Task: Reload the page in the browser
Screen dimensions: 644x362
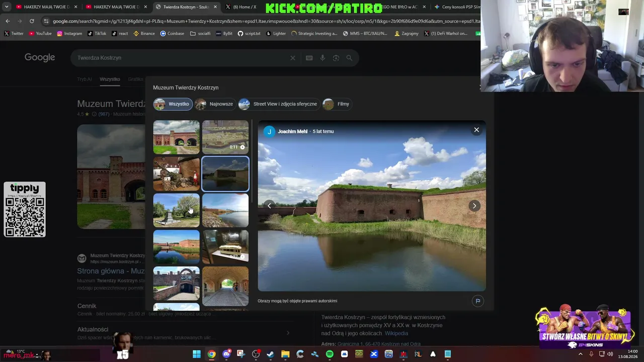Action: click(32, 21)
